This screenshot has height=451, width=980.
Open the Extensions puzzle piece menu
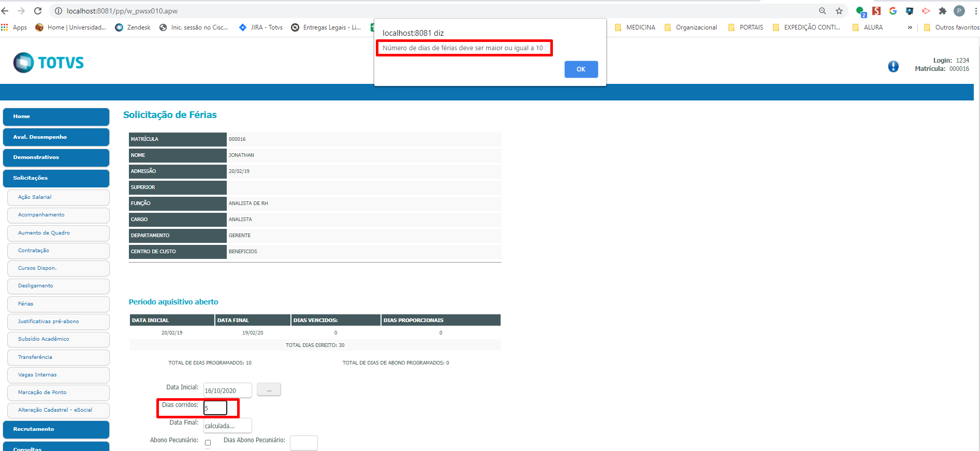[x=943, y=10]
